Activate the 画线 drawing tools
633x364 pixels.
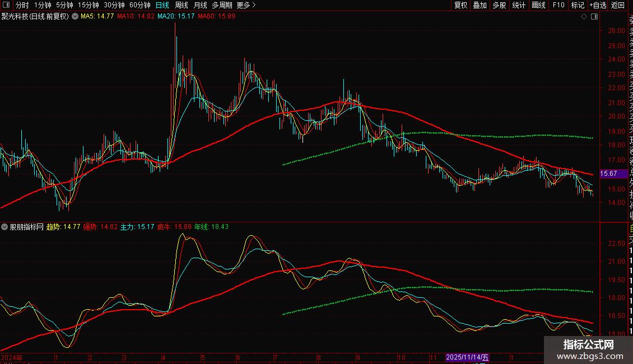pos(538,5)
